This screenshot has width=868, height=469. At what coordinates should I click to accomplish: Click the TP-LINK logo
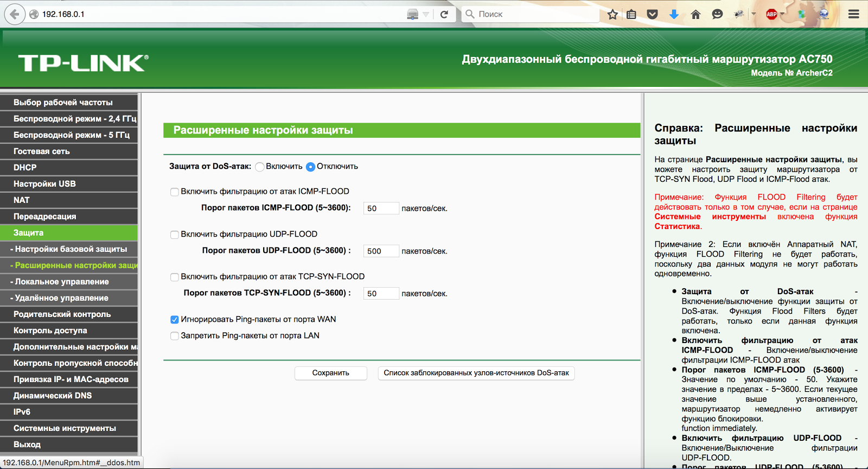pyautogui.click(x=83, y=63)
